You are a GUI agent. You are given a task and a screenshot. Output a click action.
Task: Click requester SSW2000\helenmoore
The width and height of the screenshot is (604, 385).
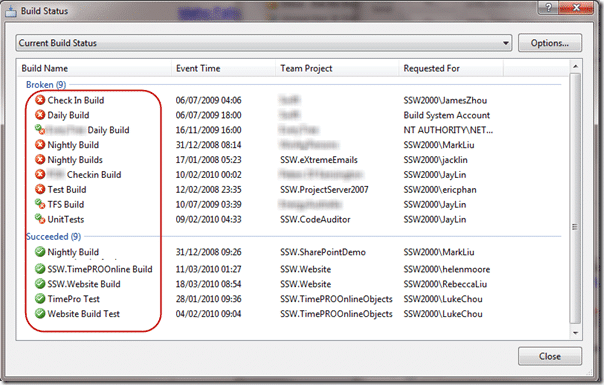click(x=447, y=269)
